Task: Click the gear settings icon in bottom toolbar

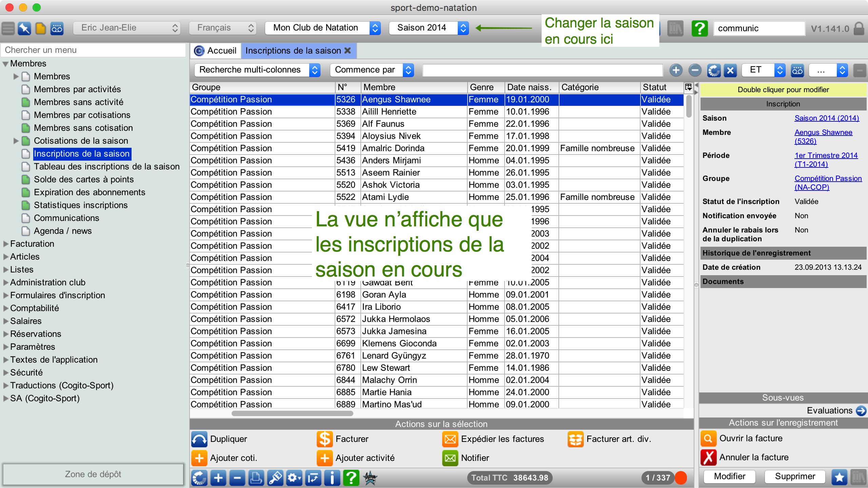Action: 294,478
